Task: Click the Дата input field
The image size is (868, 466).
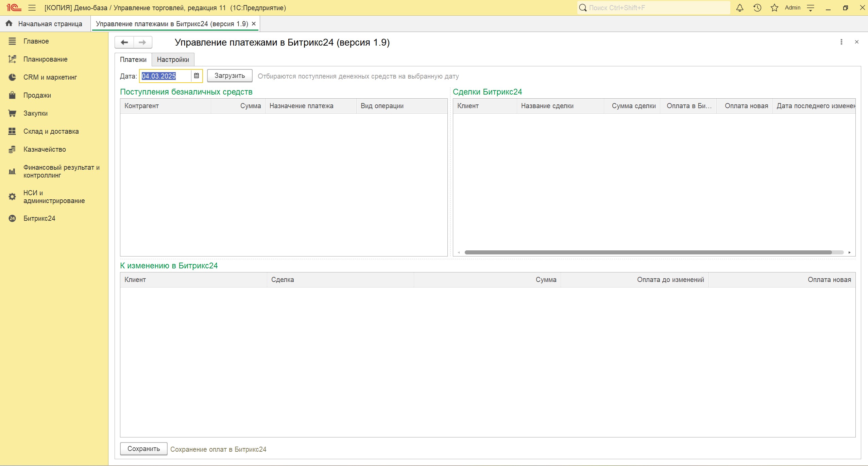Action: [x=165, y=76]
